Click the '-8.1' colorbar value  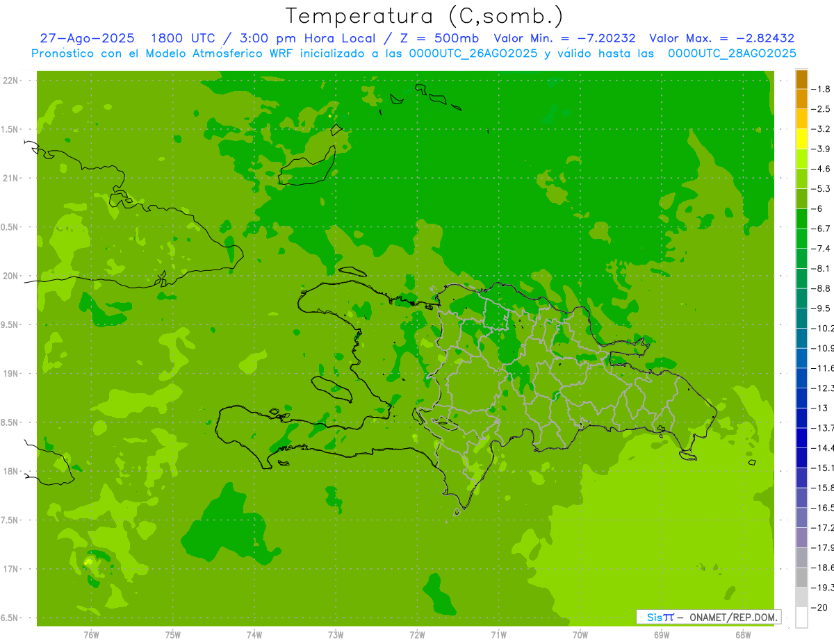click(821, 268)
